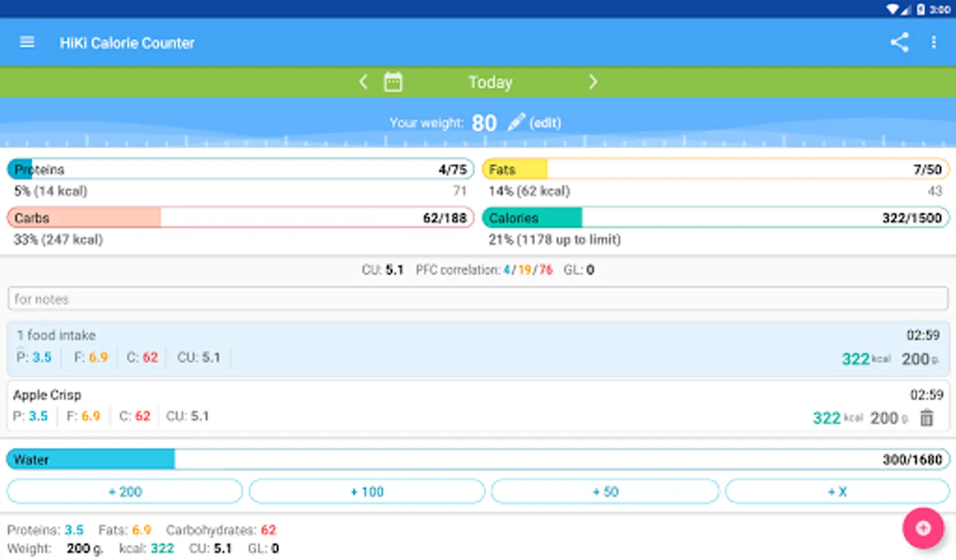Add 50 ml of water

[605, 492]
